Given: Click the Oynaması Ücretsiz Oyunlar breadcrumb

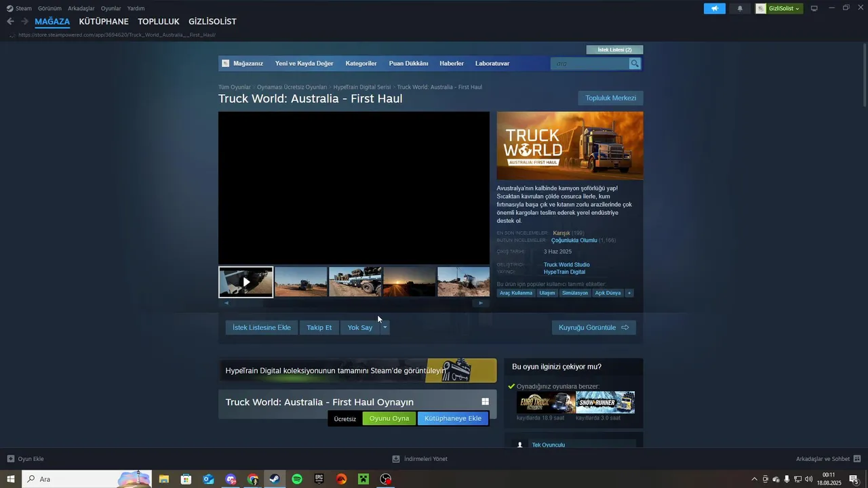Looking at the screenshot, I should [x=292, y=87].
